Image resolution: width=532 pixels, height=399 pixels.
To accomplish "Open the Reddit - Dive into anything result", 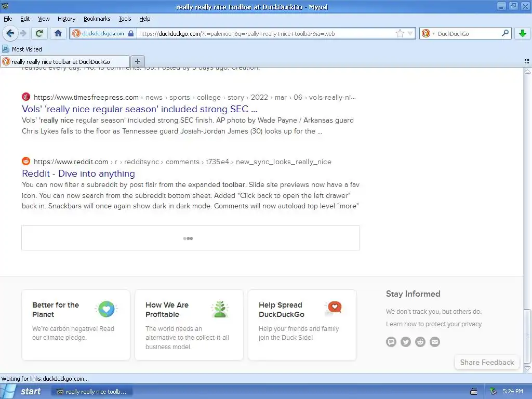I will pos(78,174).
